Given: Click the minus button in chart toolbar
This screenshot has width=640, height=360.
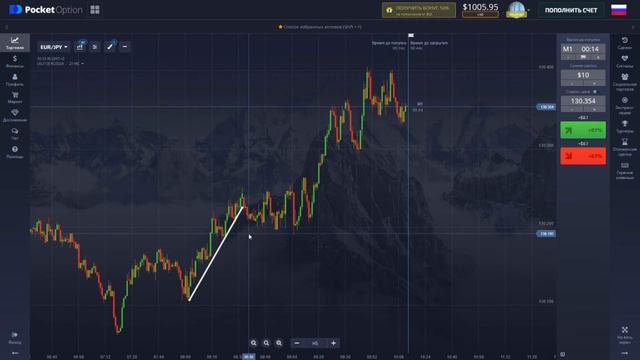Looking at the screenshot, I should point(125,47).
